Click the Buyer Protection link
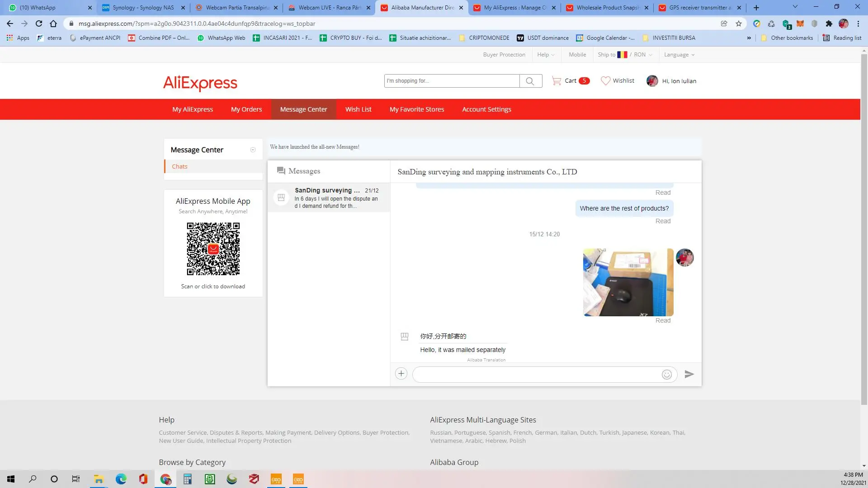868x488 pixels. 504,55
